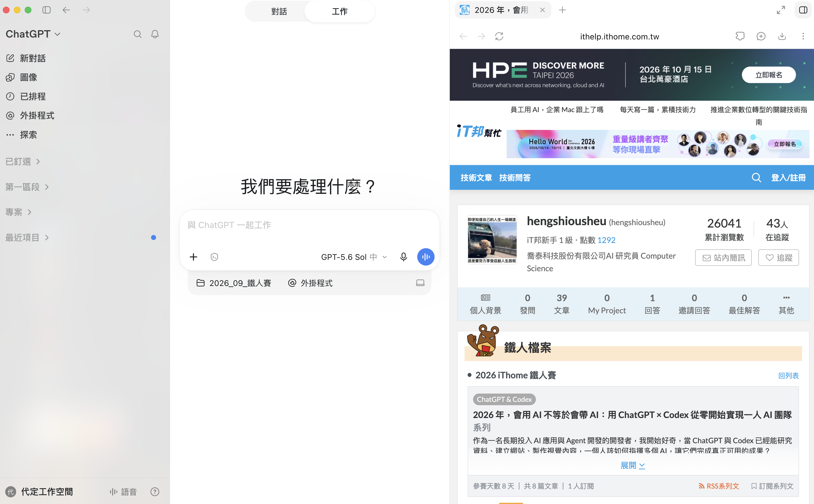Click the ChatGPT & Codex tag
Viewport: 814px width, 504px height.
point(504,399)
